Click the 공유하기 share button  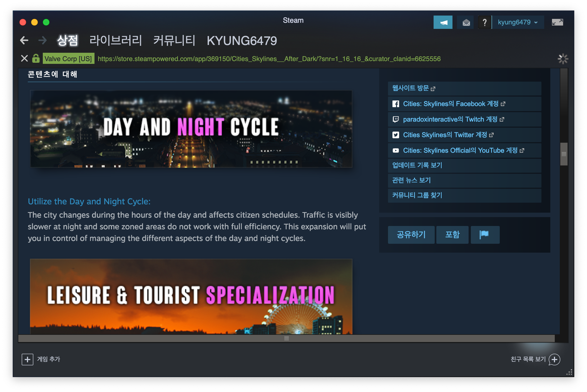[411, 235]
